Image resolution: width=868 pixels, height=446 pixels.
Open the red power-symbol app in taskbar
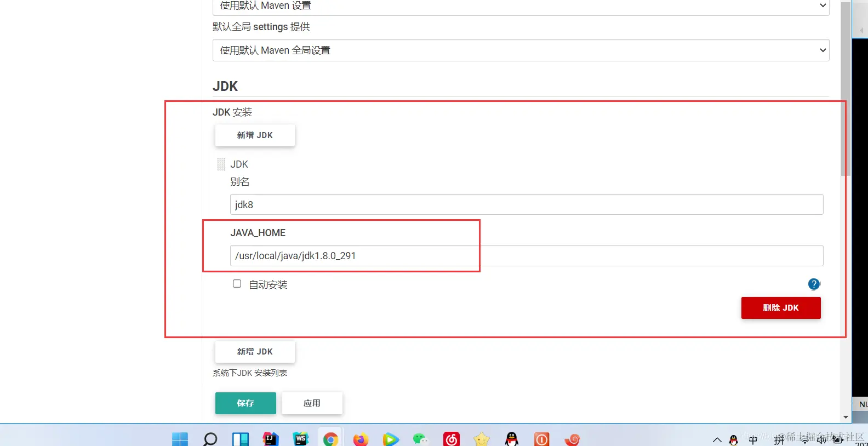tap(542, 439)
